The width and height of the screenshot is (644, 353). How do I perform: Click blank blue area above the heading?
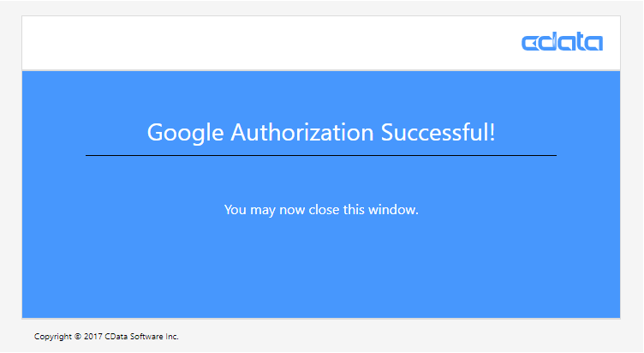321,94
